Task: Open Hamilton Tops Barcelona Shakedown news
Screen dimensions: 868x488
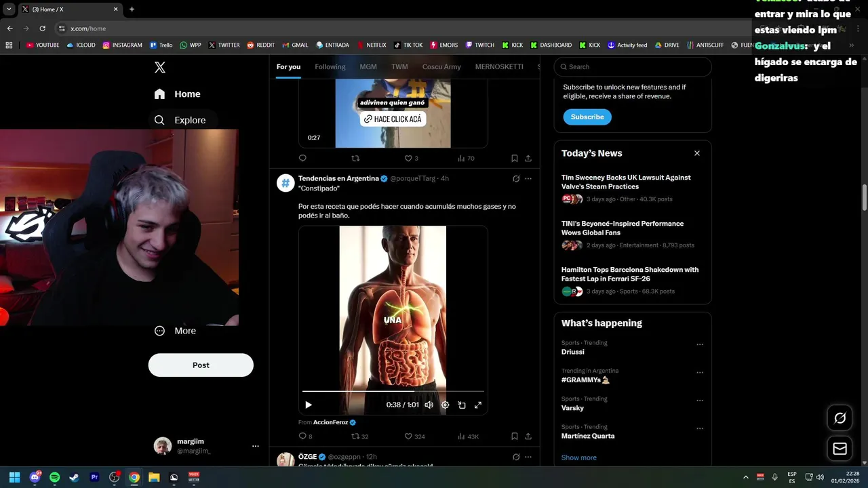Action: (630, 274)
